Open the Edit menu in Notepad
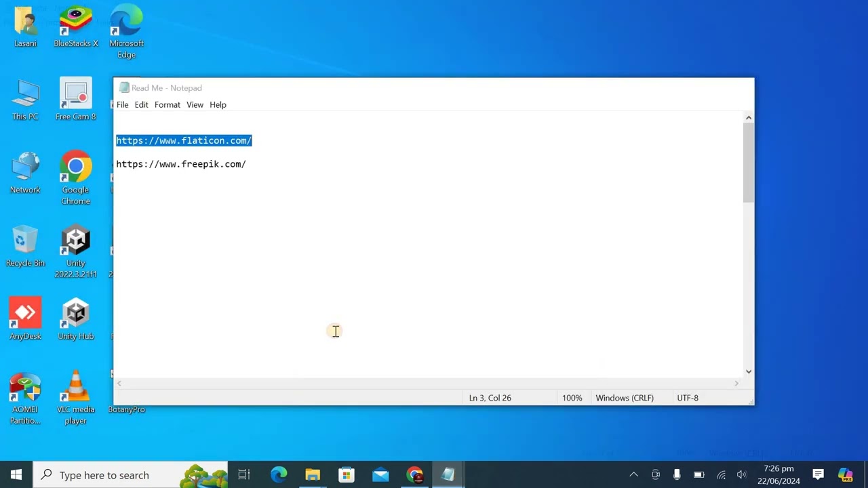 point(141,104)
